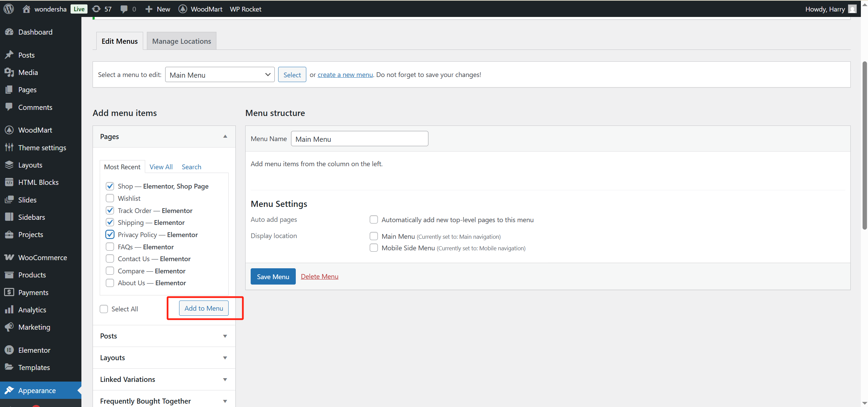Image resolution: width=868 pixels, height=407 pixels.
Task: Check the Wishlist page checkbox
Action: [110, 198]
